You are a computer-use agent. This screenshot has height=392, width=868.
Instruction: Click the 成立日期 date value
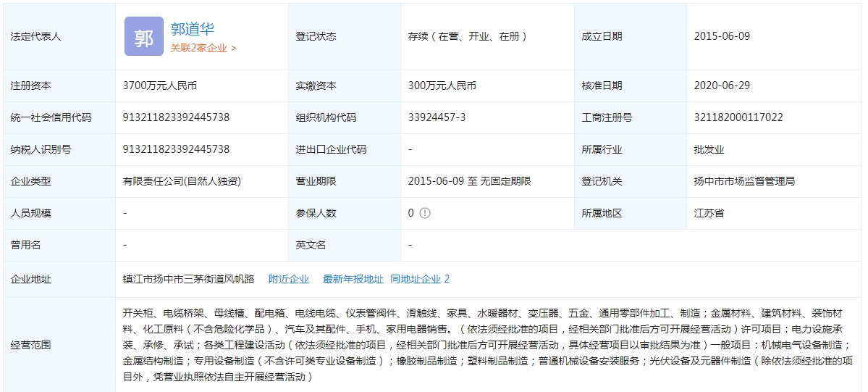click(x=722, y=36)
